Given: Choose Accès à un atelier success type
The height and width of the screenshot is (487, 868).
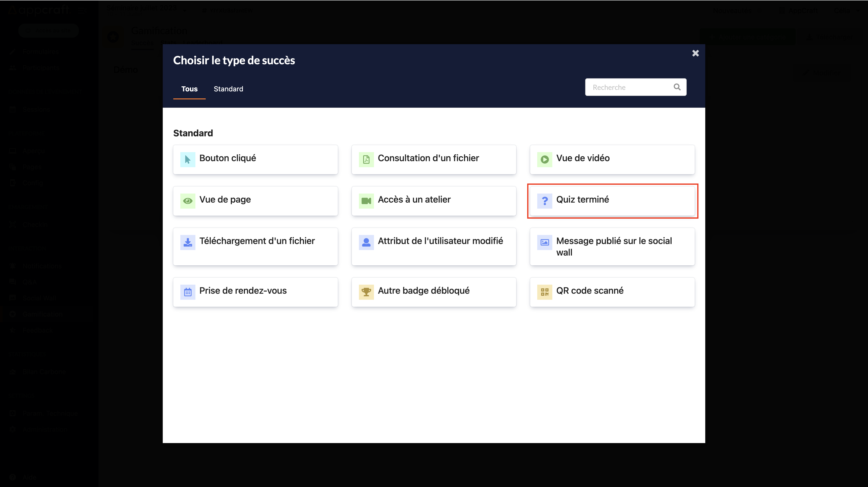Looking at the screenshot, I should tap(434, 201).
